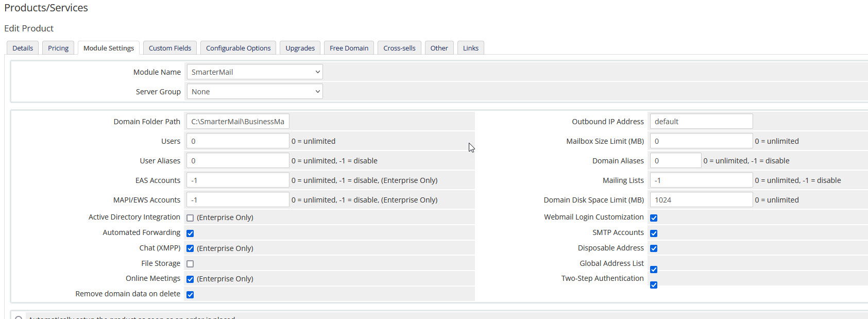Uncheck the Automated Forwarding checkbox

[190, 233]
